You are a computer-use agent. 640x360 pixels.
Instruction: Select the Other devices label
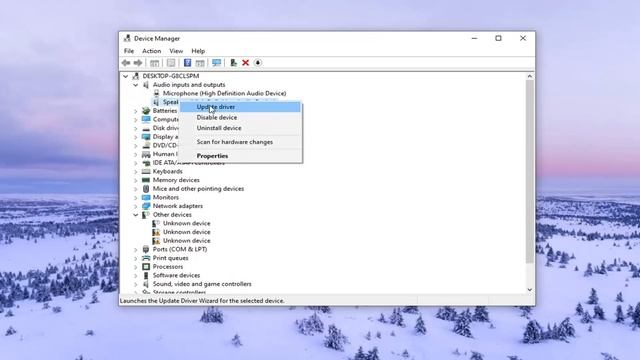pyautogui.click(x=172, y=215)
